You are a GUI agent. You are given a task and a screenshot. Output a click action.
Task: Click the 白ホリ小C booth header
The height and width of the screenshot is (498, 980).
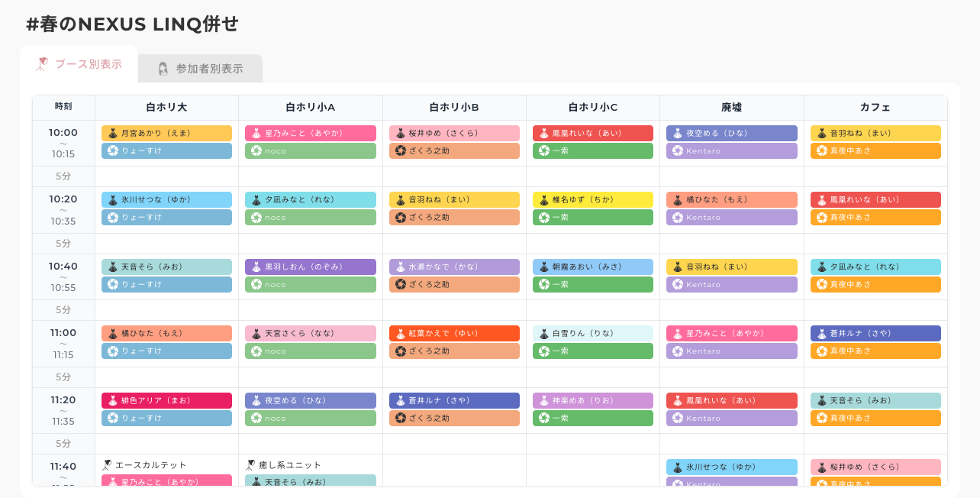[x=592, y=108]
